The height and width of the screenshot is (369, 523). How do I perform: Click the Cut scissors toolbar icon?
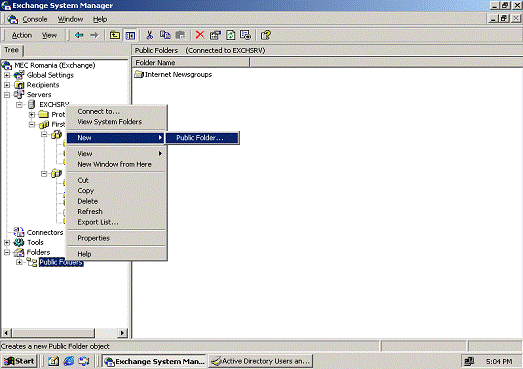click(x=149, y=35)
